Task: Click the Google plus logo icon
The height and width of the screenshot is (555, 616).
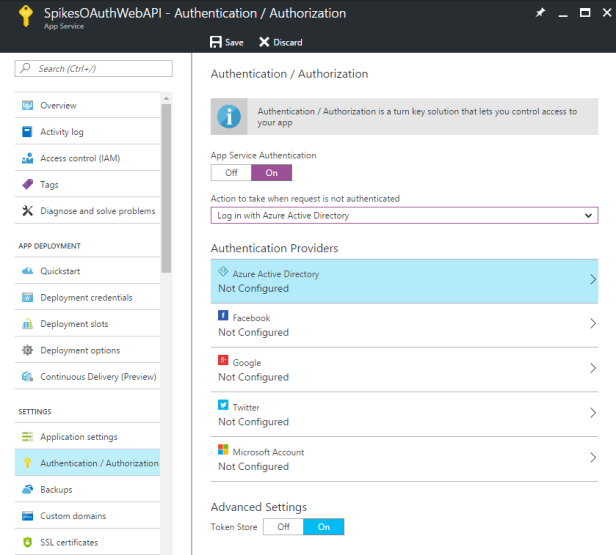Action: coord(223,360)
